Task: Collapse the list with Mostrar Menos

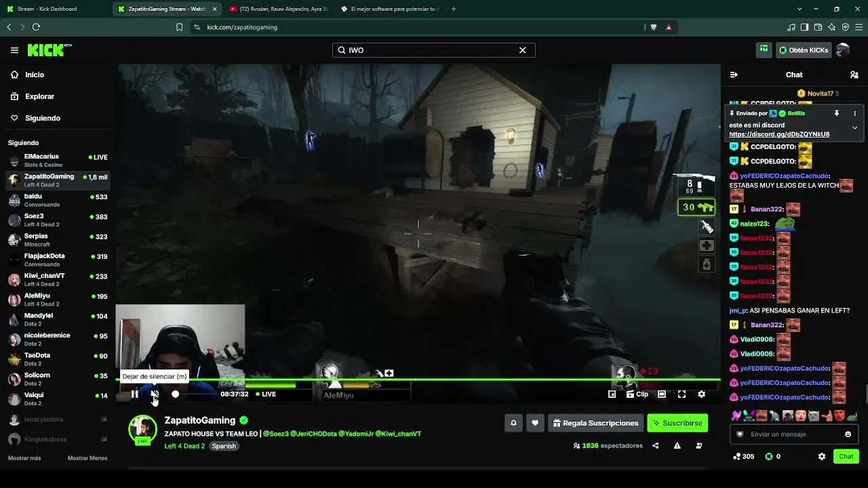Action: 87,458
